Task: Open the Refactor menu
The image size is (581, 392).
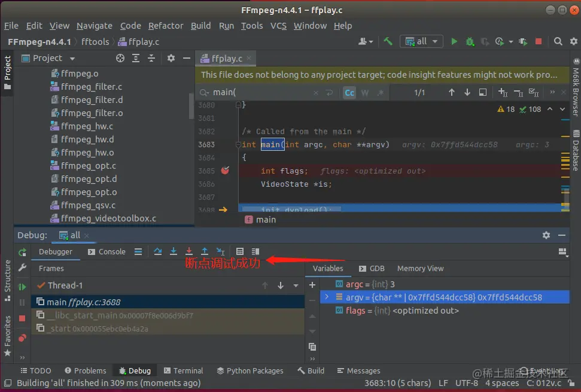Action: (166, 26)
